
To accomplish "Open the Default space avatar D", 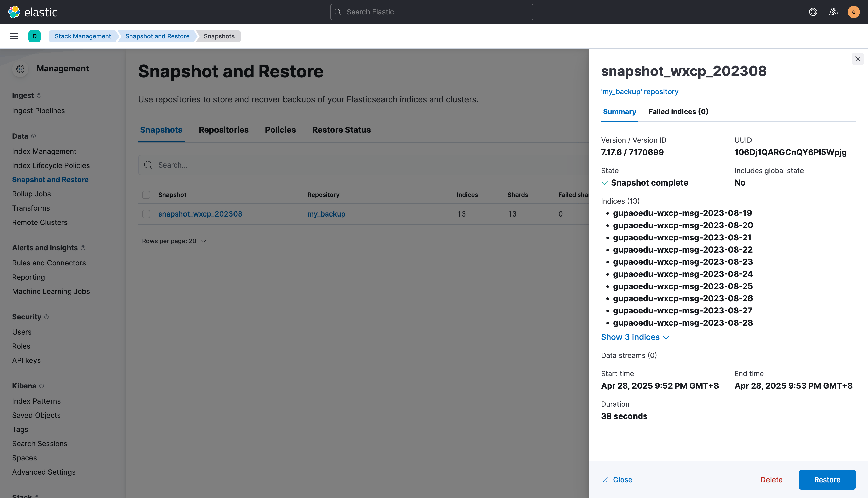I will tap(34, 36).
